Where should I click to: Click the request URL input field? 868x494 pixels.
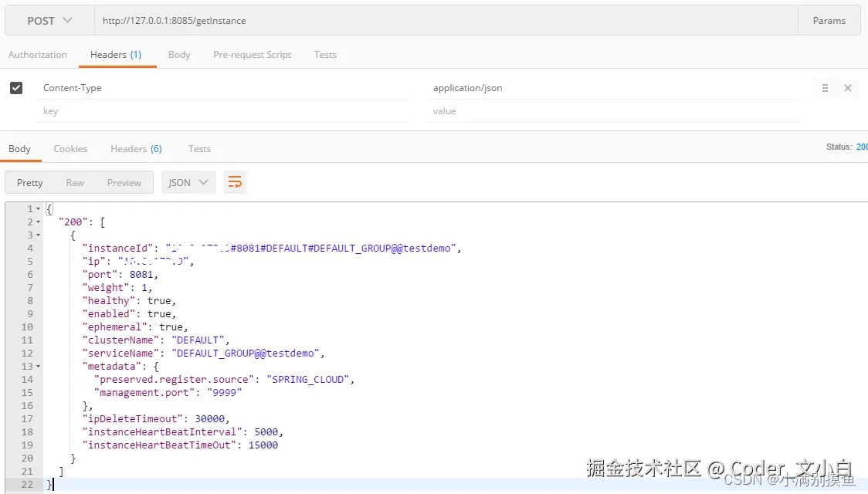point(446,21)
